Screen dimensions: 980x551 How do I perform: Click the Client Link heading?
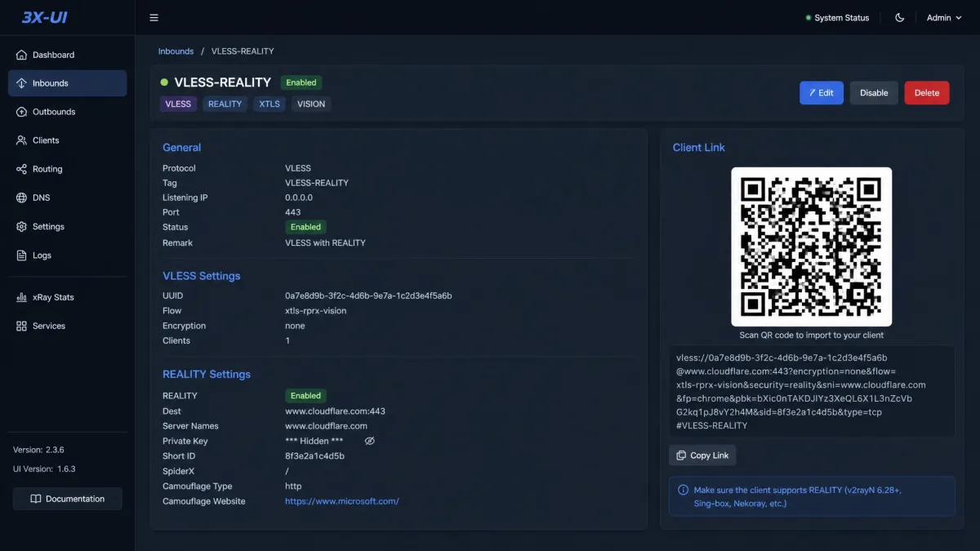click(x=698, y=148)
